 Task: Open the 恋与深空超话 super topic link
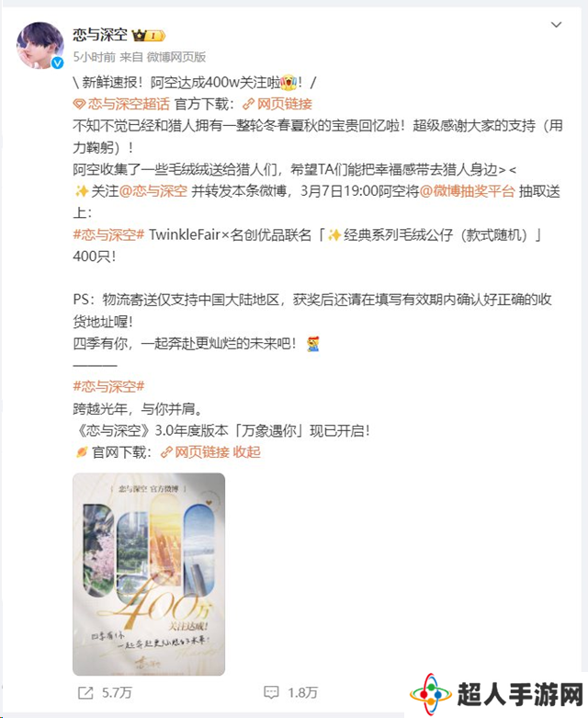click(129, 104)
